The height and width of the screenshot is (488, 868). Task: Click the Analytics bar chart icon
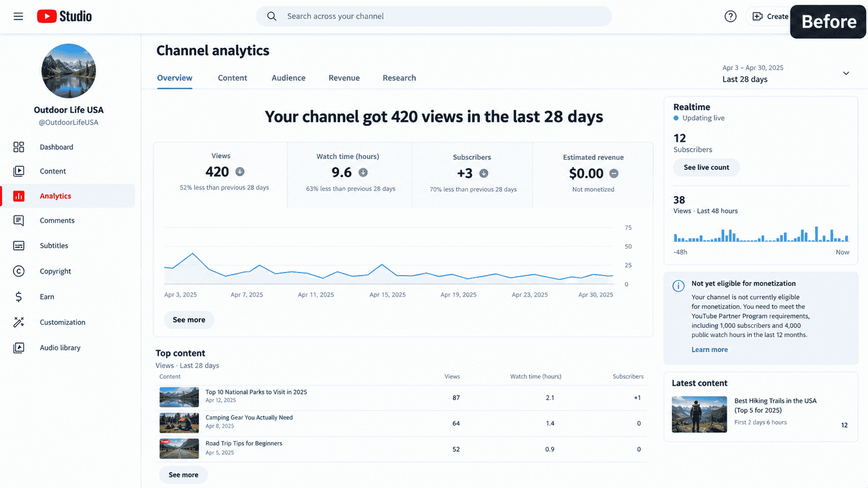19,196
